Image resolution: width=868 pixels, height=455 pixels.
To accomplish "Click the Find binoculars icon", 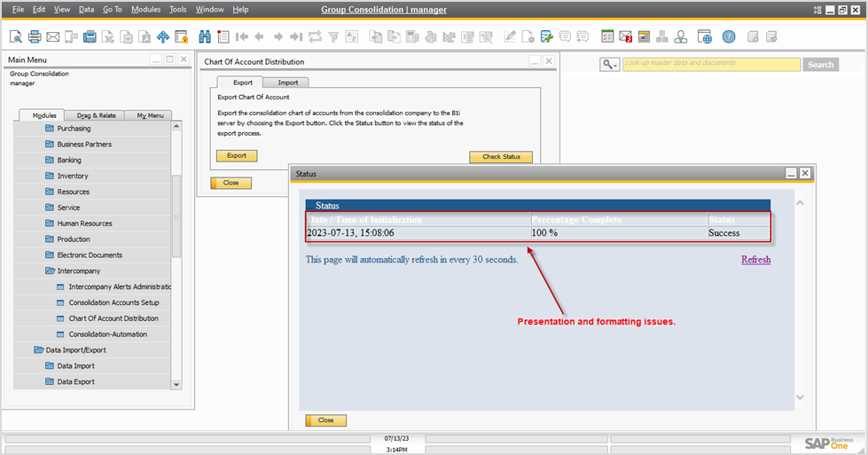I will [x=205, y=37].
